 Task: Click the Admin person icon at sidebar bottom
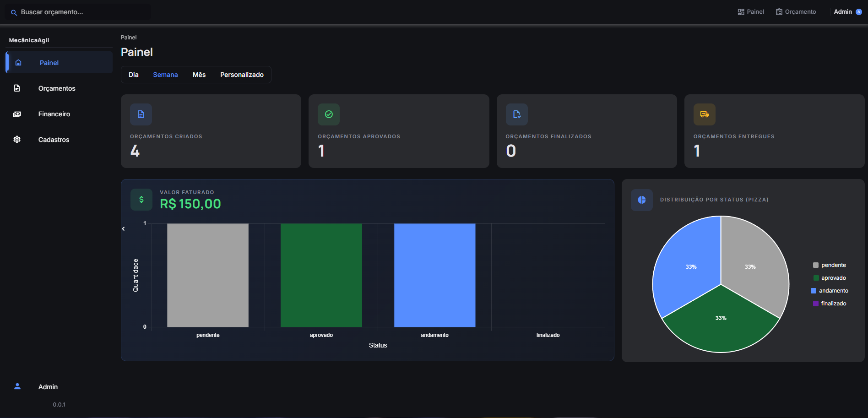click(x=17, y=386)
